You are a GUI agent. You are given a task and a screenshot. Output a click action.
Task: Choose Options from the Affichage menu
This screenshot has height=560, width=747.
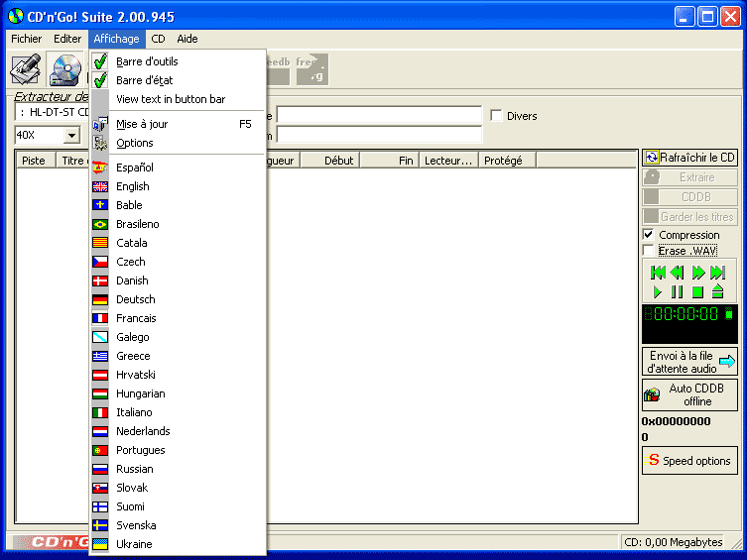pos(178,143)
